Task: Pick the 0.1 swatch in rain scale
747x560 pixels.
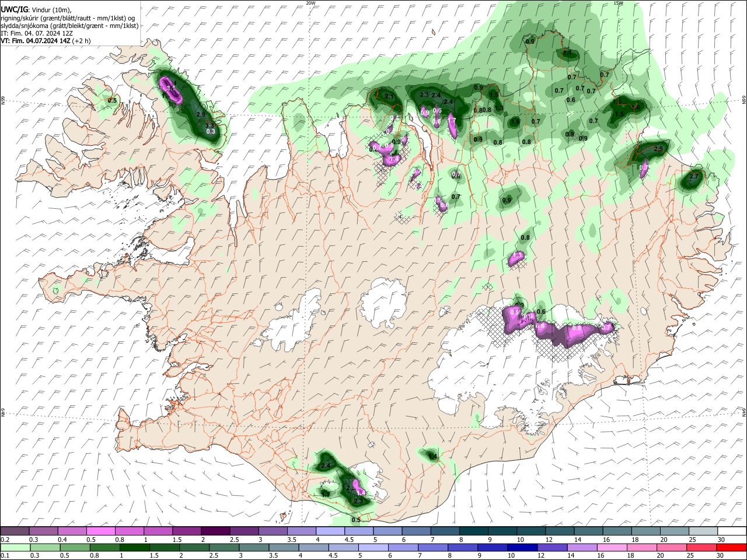Action: 15,547
